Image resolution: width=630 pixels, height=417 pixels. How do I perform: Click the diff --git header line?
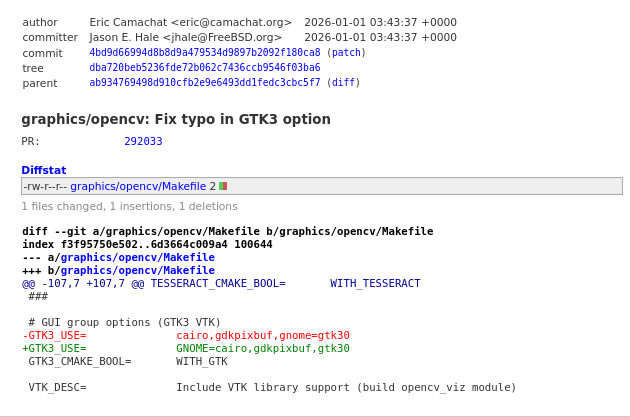pyautogui.click(x=228, y=231)
